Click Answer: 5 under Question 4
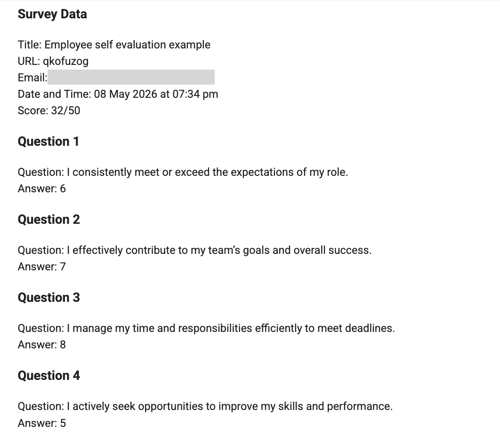500x441 pixels. tap(42, 423)
